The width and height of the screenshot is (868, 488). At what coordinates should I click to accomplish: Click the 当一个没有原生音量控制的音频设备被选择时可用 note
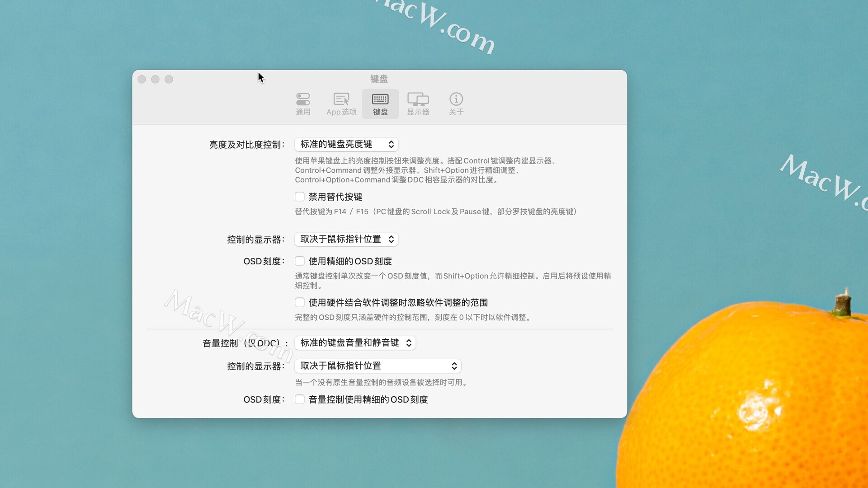pos(382,382)
